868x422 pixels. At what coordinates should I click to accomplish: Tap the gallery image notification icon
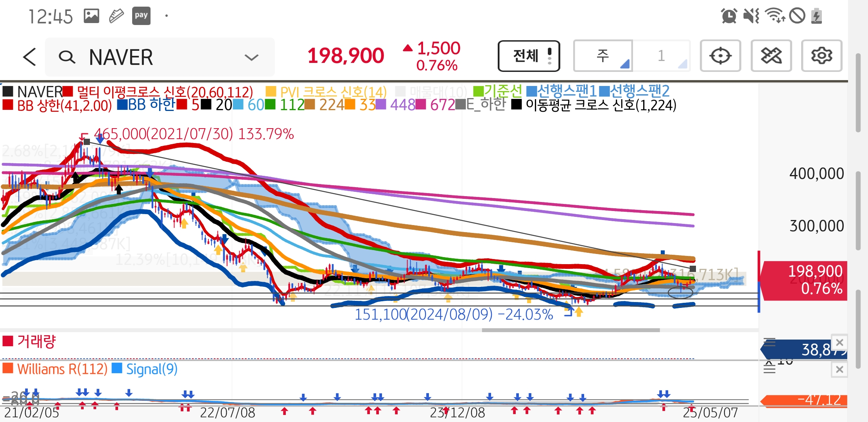[91, 16]
